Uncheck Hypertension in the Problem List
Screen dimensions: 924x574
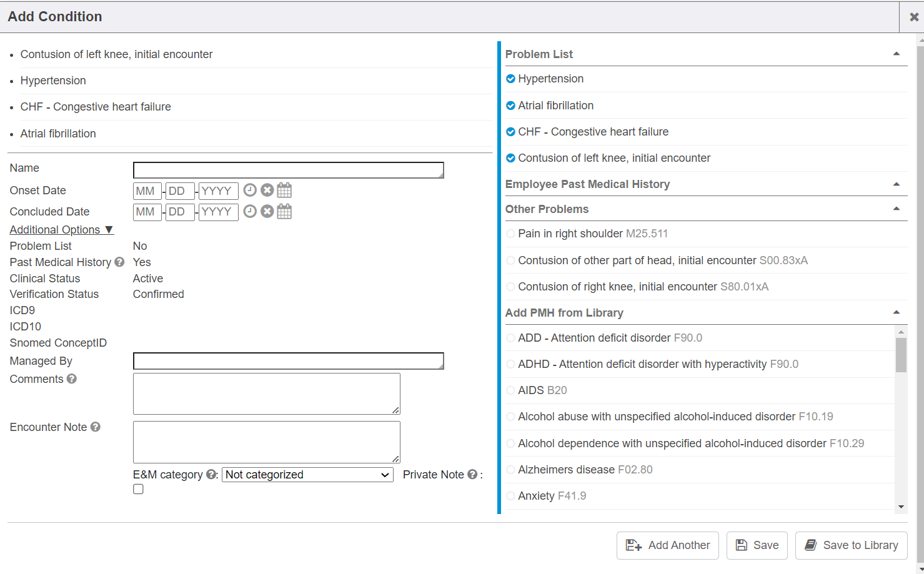[510, 79]
